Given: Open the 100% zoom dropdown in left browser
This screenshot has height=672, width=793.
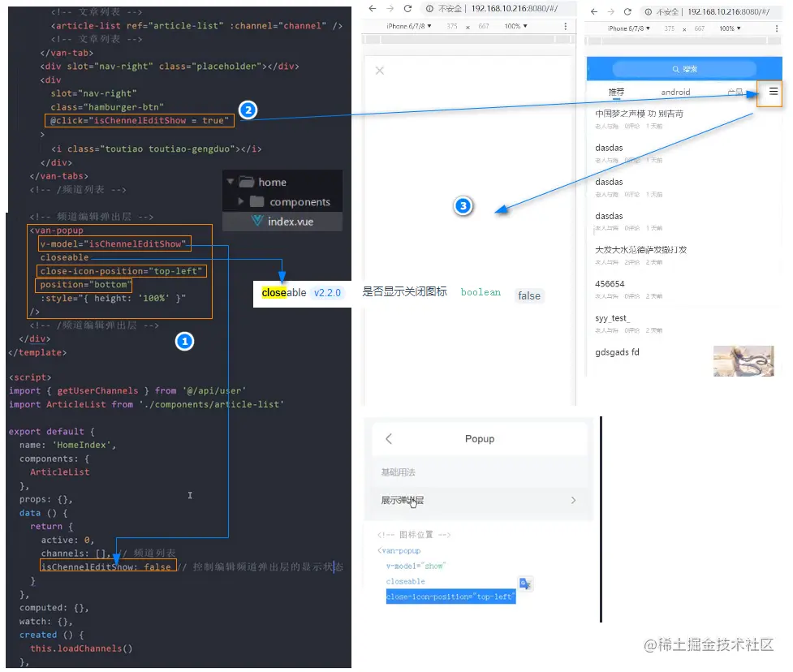Looking at the screenshot, I should 516,26.
